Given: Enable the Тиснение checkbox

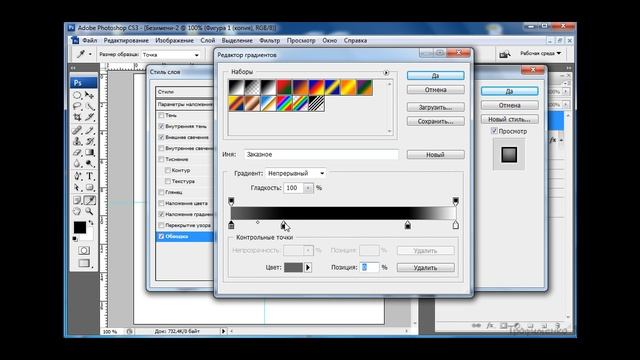Looking at the screenshot, I should [161, 160].
